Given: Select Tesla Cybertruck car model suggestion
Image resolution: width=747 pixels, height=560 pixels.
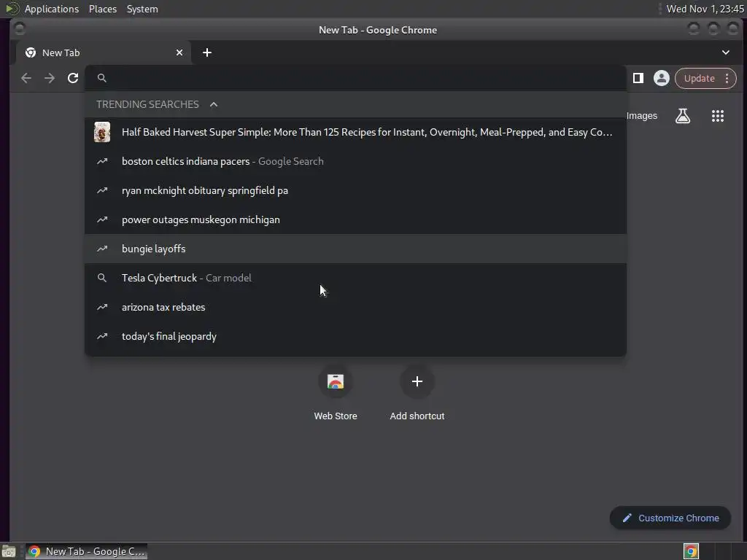Looking at the screenshot, I should click(x=355, y=278).
